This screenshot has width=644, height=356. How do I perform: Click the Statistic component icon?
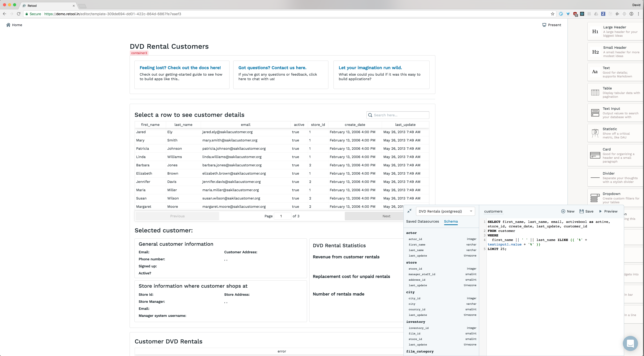point(595,133)
